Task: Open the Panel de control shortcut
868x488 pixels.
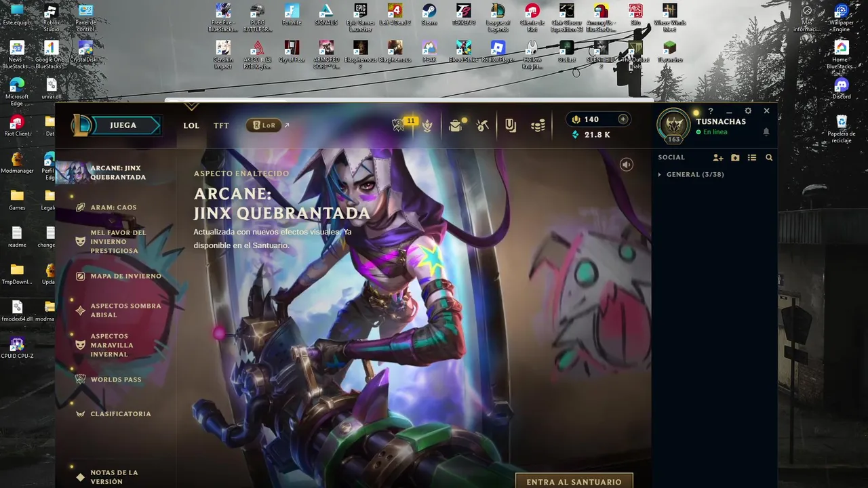Action: (x=85, y=18)
